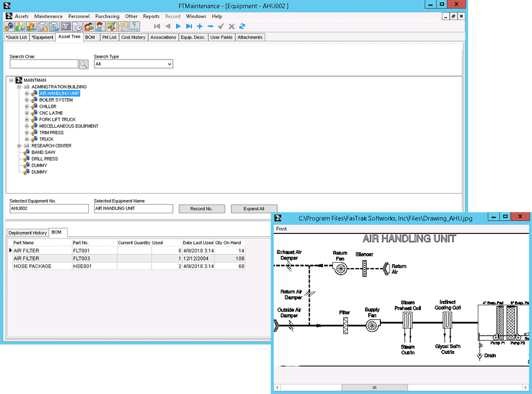Click the Search Char. input field
Viewport: 532px width, 394px height.
[44, 64]
